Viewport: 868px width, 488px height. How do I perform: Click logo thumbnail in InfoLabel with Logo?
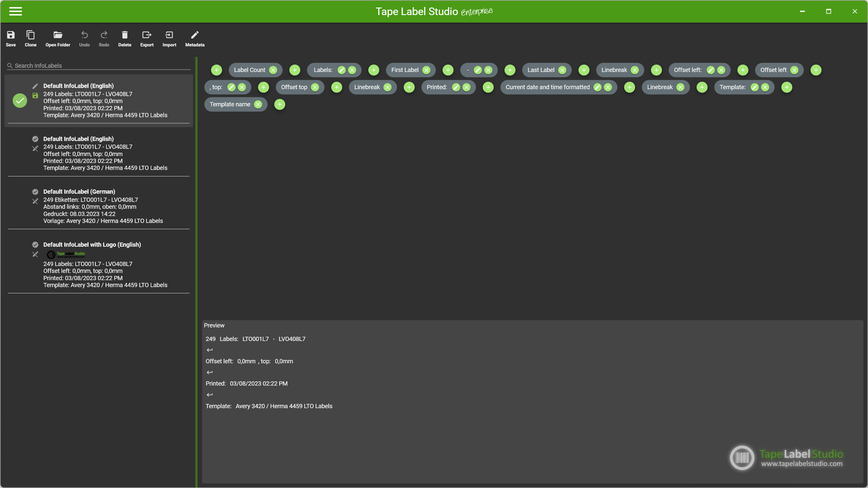coord(66,255)
